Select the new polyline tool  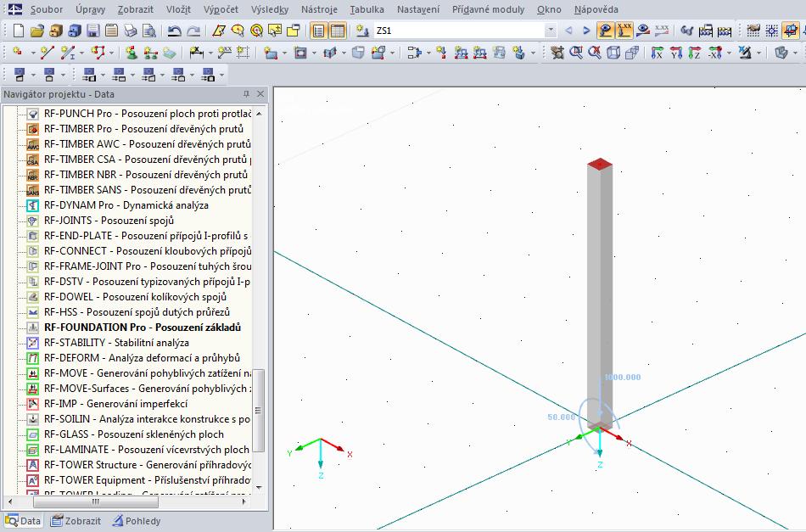tap(98, 53)
